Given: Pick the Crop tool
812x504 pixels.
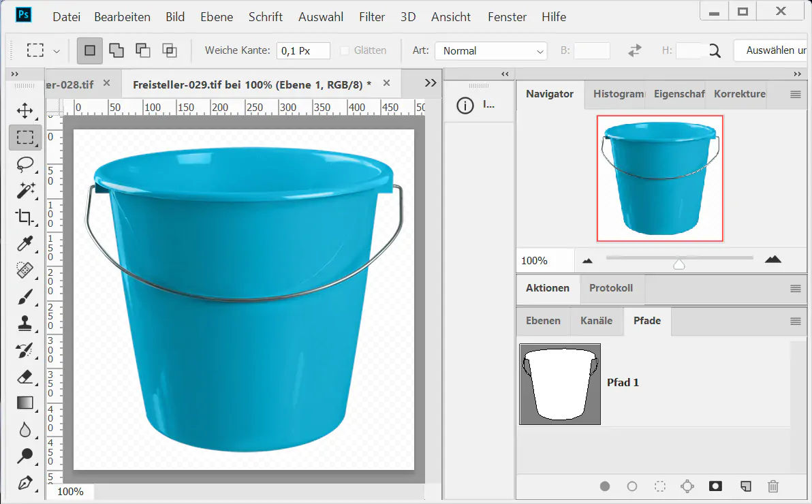Looking at the screenshot, I should coord(25,217).
